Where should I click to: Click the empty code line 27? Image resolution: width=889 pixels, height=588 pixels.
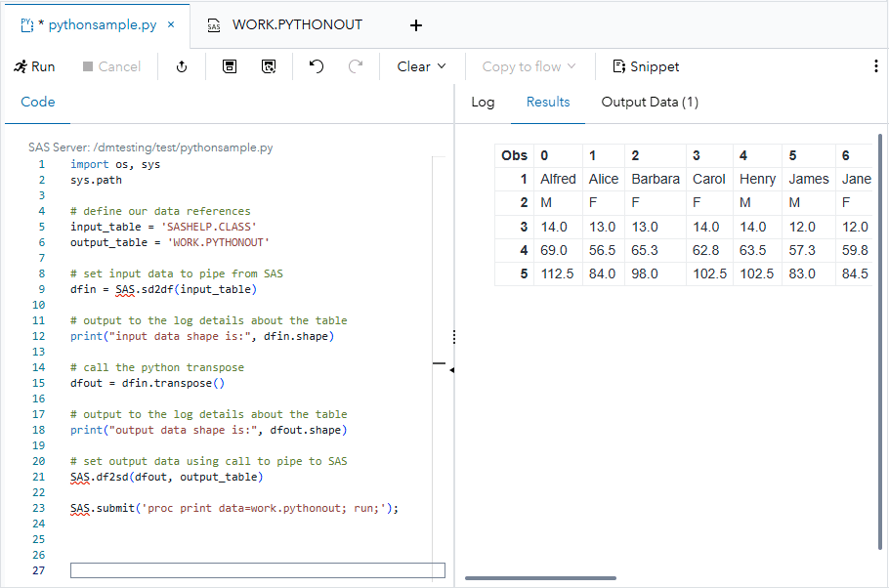tap(257, 570)
